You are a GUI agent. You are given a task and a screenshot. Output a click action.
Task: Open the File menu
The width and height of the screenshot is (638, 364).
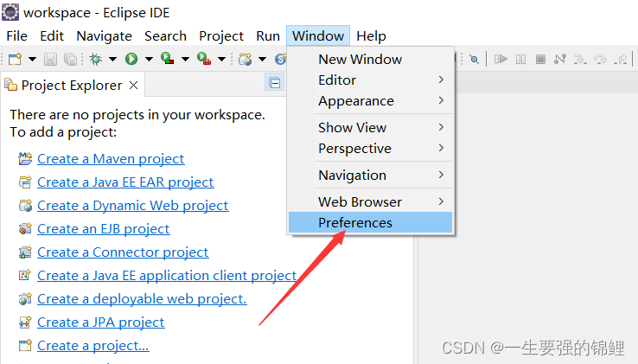16,36
